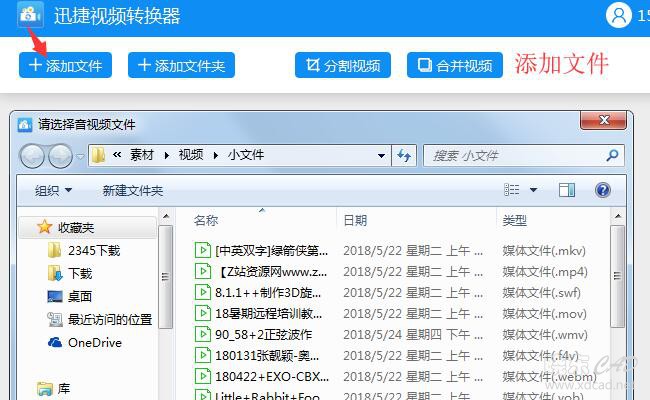Select 小文件 in the address breadcrumb
This screenshot has width=650, height=400.
tap(246, 155)
